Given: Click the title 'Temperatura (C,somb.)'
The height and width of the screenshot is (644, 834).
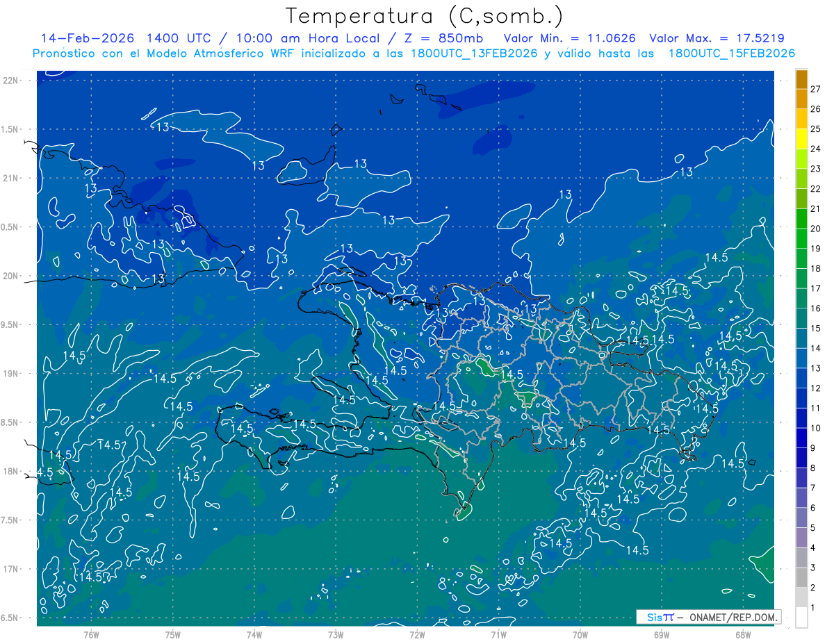Looking at the screenshot, I should pos(425,15).
